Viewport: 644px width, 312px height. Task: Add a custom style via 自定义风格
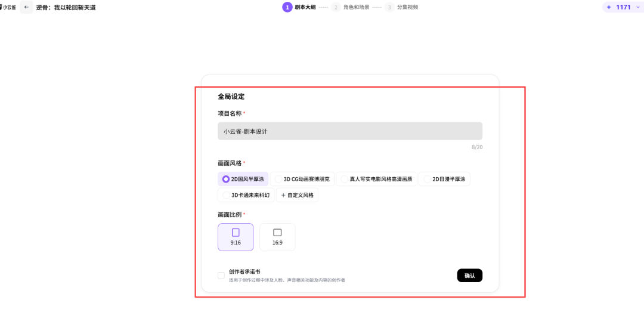297,195
